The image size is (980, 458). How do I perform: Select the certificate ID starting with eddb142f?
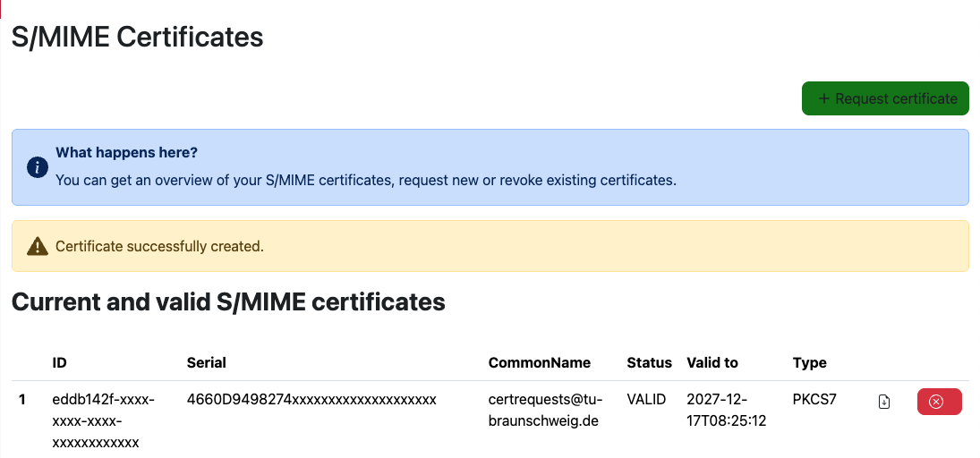pyautogui.click(x=103, y=420)
